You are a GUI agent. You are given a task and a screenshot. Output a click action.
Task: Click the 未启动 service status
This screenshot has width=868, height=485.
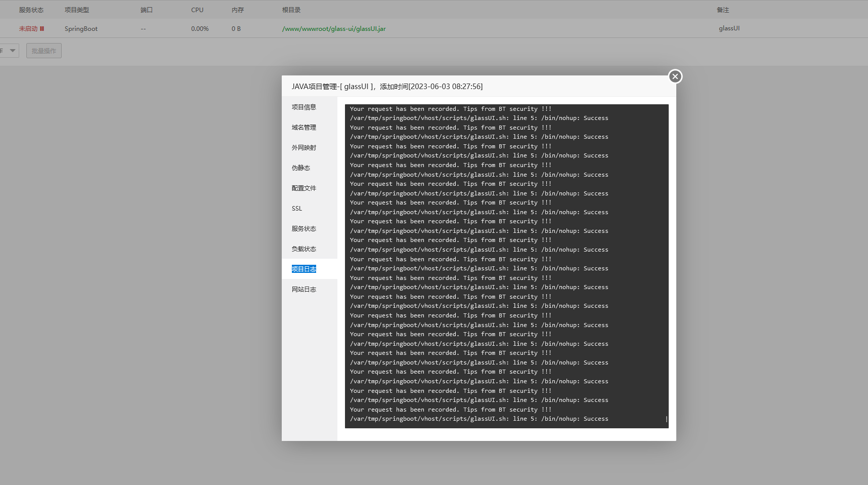pyautogui.click(x=28, y=29)
